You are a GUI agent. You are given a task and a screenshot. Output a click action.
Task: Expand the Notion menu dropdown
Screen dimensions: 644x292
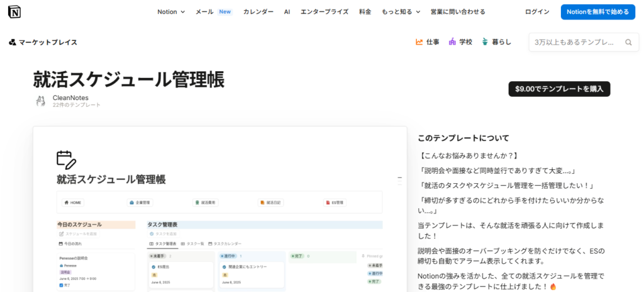click(x=171, y=12)
